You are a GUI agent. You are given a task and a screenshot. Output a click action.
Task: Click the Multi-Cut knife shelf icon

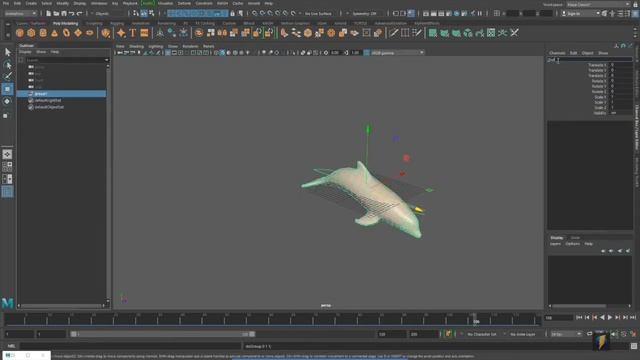(393, 33)
